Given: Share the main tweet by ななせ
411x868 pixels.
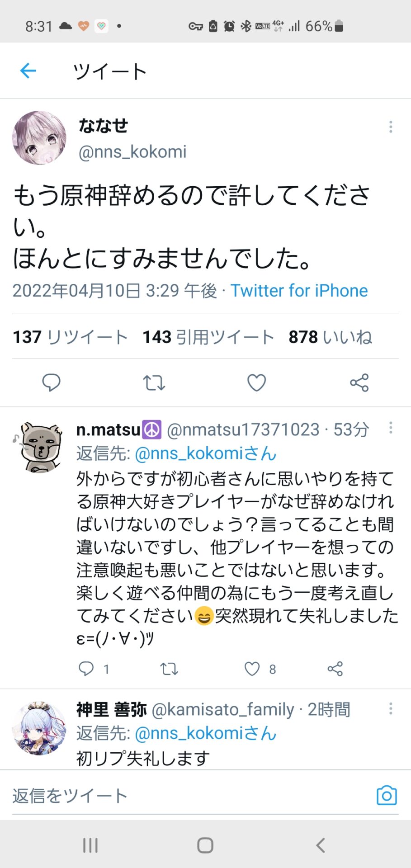Looking at the screenshot, I should click(x=359, y=383).
